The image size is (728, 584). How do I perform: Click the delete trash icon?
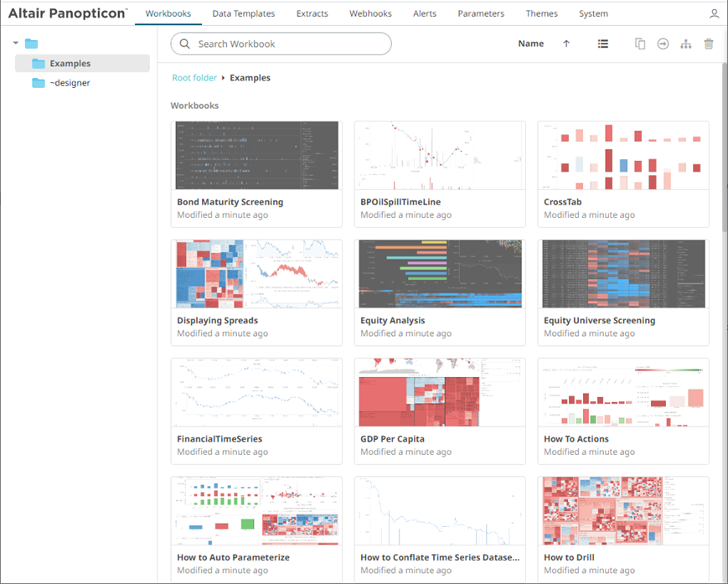coord(709,44)
